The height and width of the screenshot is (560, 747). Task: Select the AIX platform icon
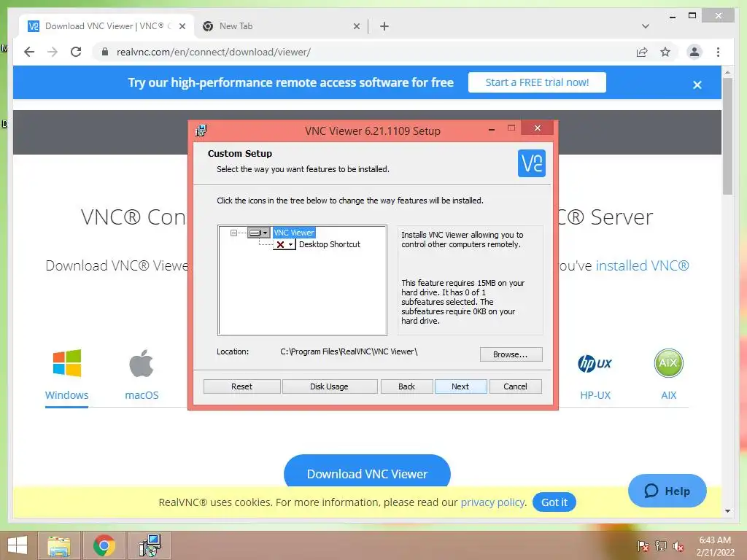click(668, 363)
